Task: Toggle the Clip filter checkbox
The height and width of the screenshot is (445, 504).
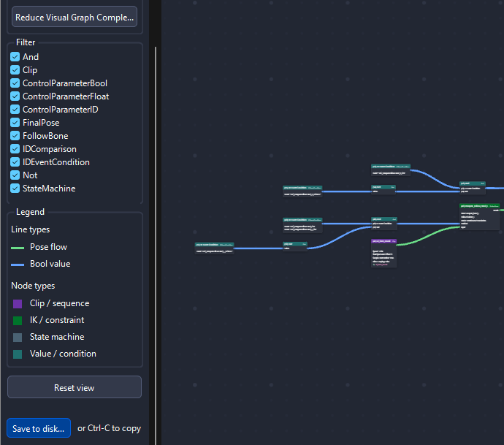Action: [x=15, y=70]
